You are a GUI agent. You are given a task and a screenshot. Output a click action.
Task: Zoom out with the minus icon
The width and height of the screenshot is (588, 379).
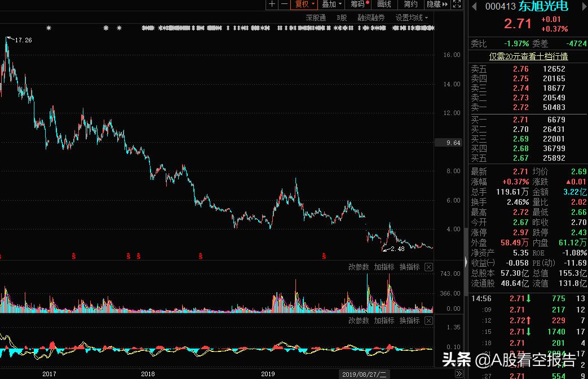[x=285, y=5]
